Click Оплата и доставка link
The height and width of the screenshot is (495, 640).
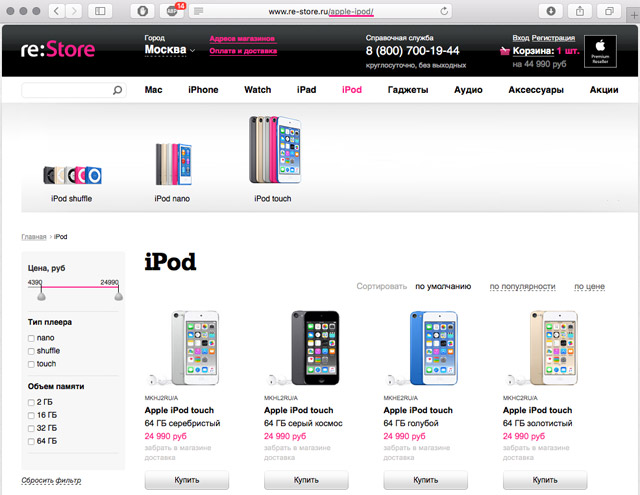pos(243,51)
